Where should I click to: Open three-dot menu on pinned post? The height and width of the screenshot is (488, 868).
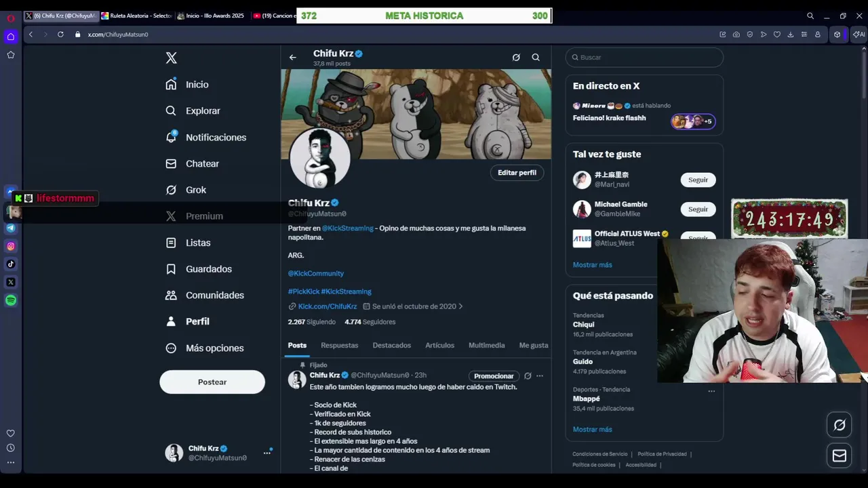pyautogui.click(x=540, y=376)
